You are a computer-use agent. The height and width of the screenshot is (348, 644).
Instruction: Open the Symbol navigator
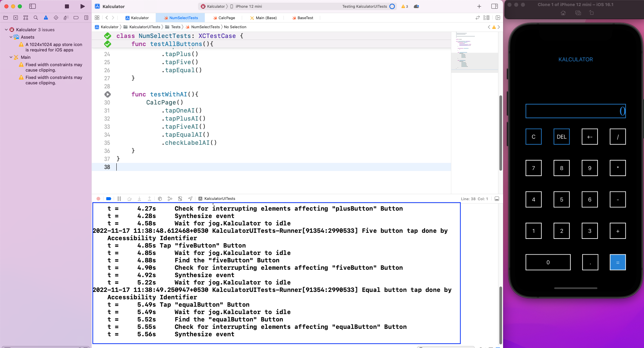[x=26, y=18]
